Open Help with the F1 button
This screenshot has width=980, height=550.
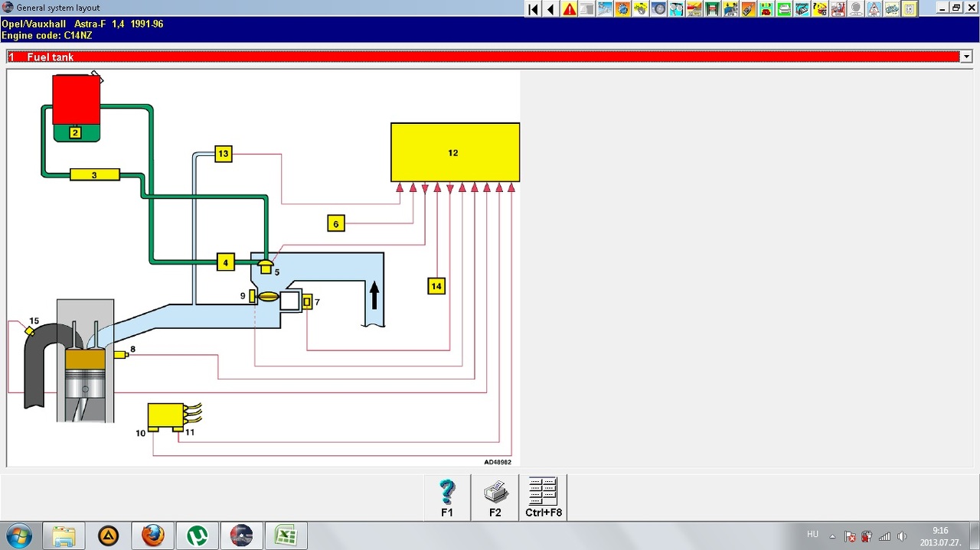coord(447,497)
